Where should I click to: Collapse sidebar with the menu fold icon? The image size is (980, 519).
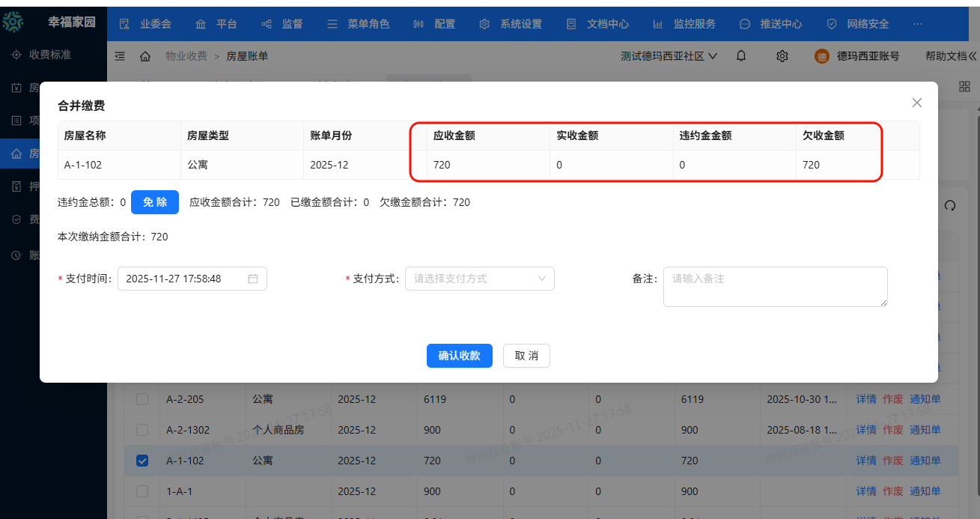coord(120,56)
